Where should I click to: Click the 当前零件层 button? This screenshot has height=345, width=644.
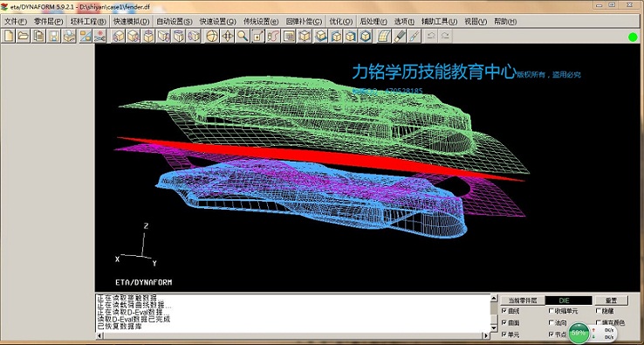click(523, 300)
